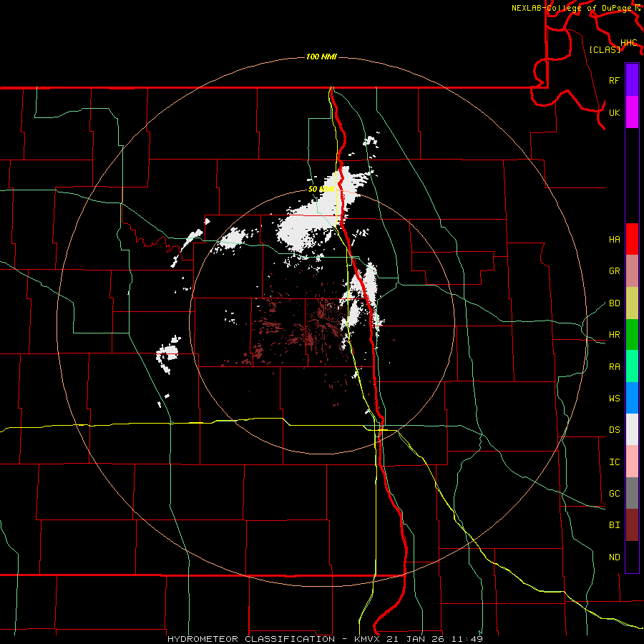Click the HA red legend swatch

(632, 239)
